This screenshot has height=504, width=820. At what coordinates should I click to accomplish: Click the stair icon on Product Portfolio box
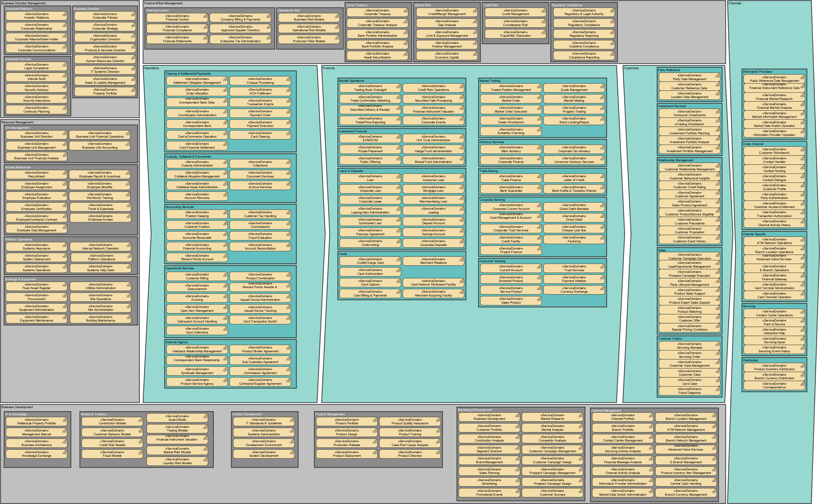coord(375,420)
